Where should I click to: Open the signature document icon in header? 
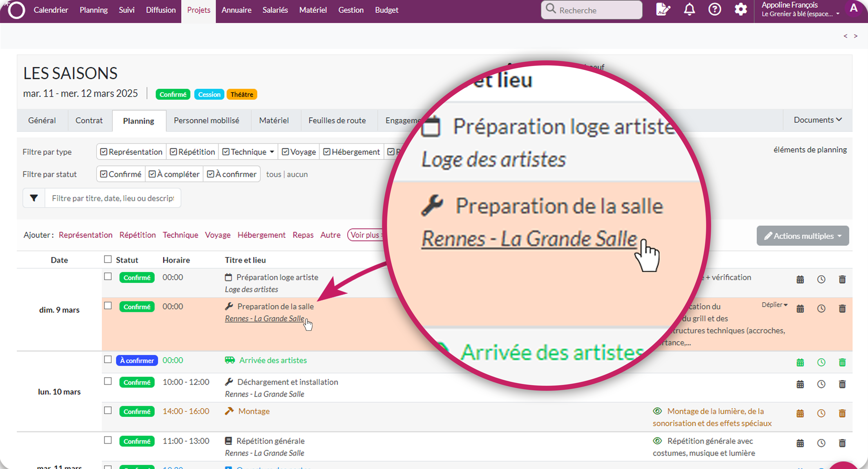pyautogui.click(x=663, y=10)
